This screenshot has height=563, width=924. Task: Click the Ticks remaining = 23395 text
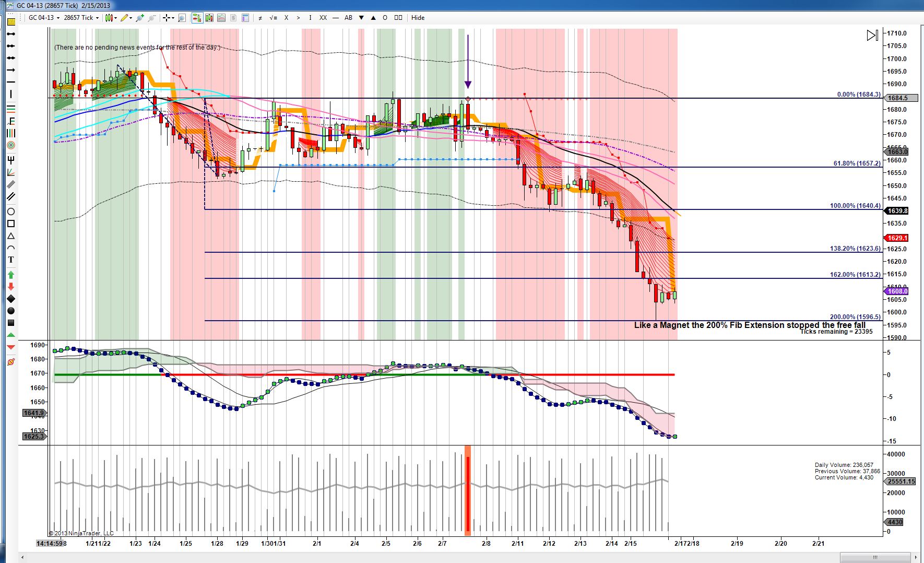click(836, 332)
